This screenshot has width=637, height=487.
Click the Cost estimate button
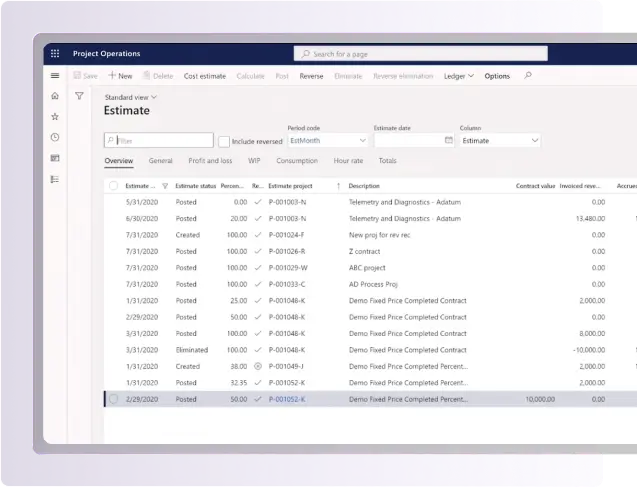coord(204,76)
